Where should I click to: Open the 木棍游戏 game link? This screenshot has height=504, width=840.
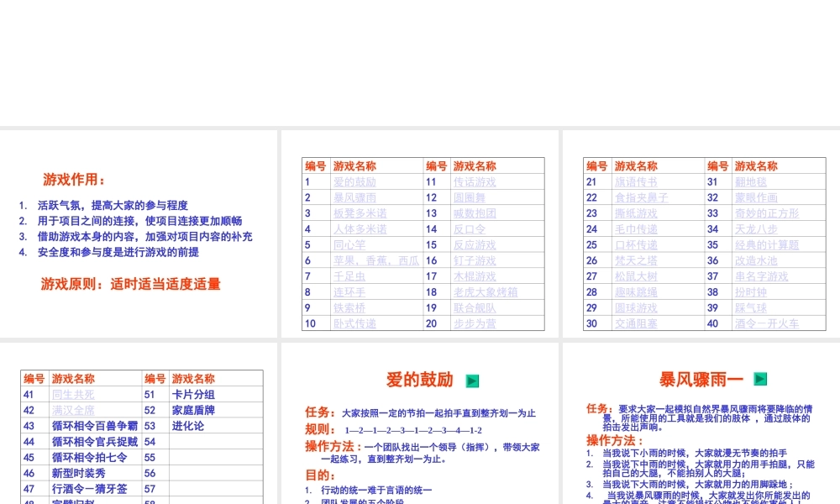pyautogui.click(x=475, y=276)
